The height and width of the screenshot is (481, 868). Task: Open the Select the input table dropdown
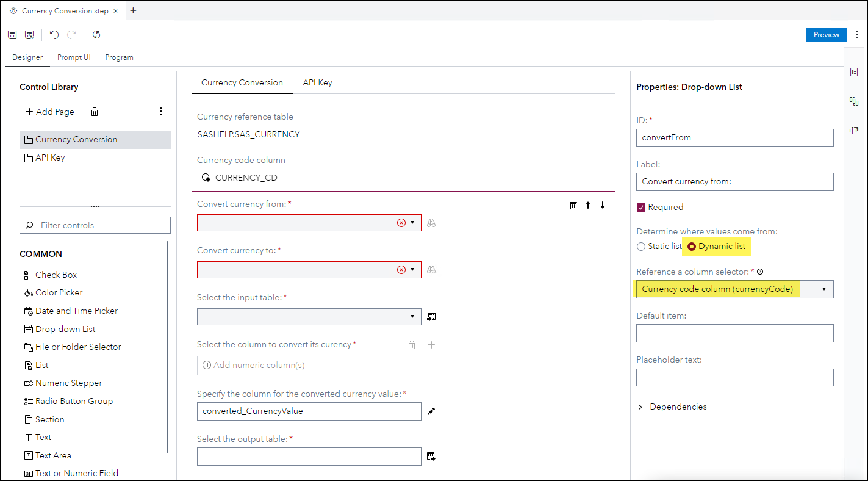(x=309, y=317)
